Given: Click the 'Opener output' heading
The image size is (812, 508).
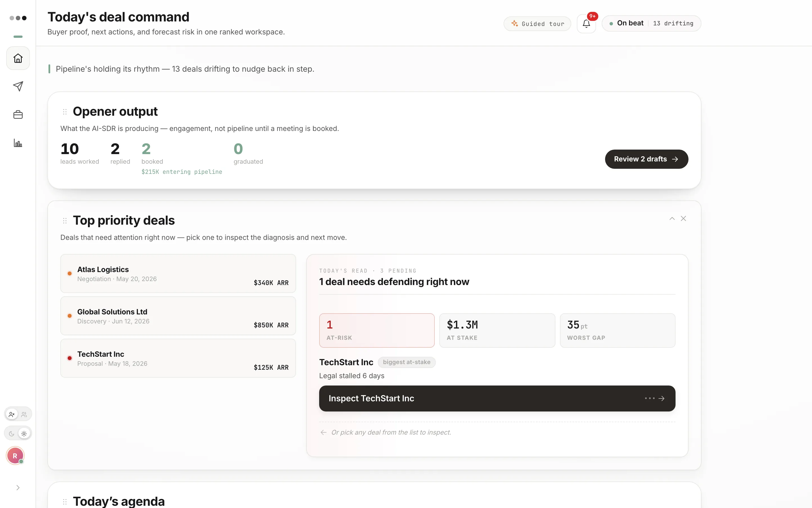Looking at the screenshot, I should tap(115, 111).
